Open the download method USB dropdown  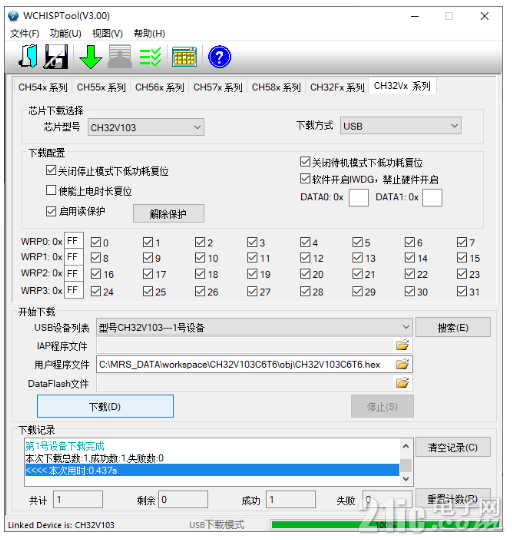click(x=401, y=126)
